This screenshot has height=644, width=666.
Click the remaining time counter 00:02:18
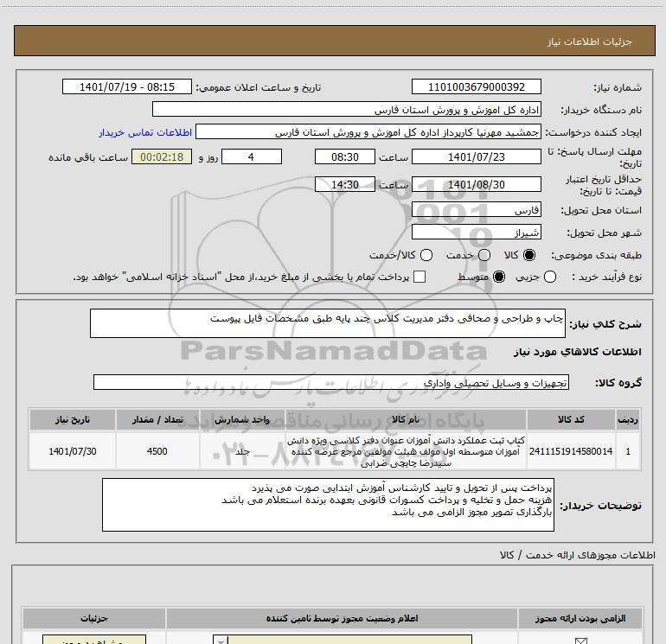[x=162, y=156]
